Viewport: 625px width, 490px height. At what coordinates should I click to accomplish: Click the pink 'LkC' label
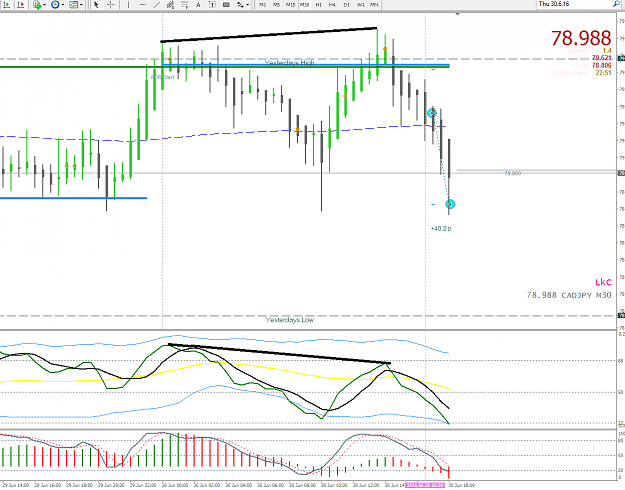click(603, 282)
